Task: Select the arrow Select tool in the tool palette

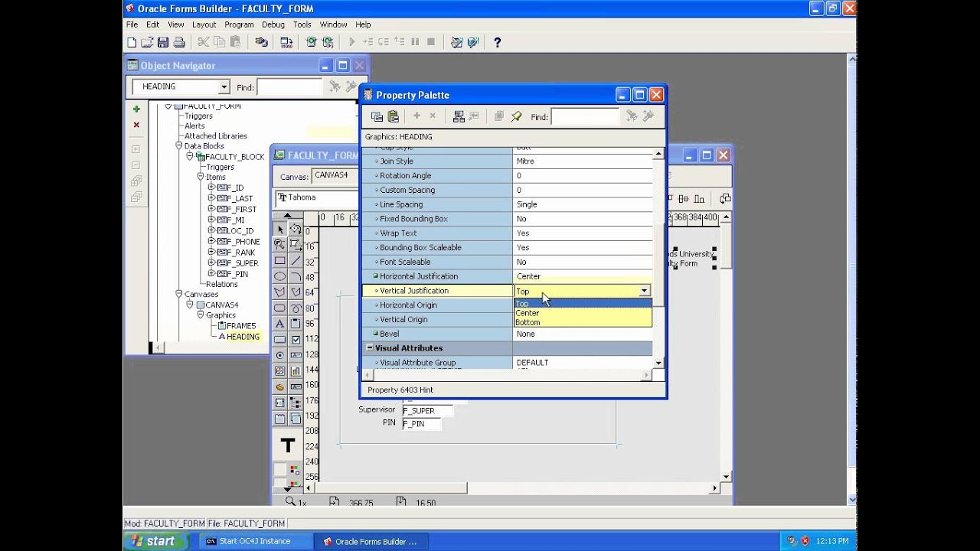Action: tap(280, 230)
